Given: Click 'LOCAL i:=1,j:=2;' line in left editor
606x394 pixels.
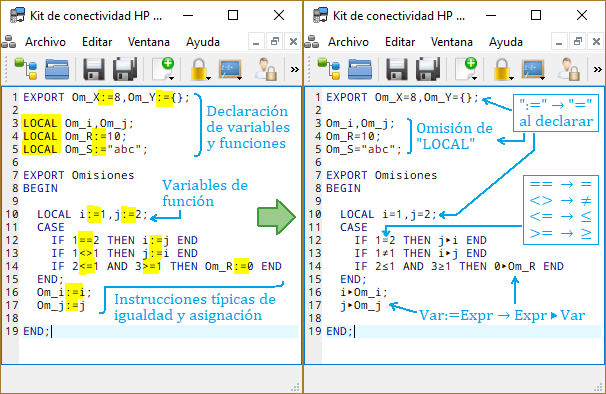Looking at the screenshot, I should pyautogui.click(x=92, y=215).
